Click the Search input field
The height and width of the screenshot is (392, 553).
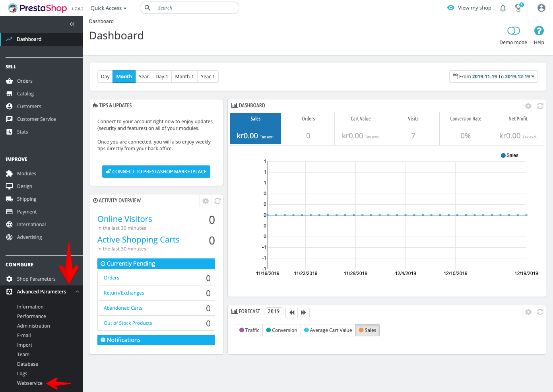[190, 8]
